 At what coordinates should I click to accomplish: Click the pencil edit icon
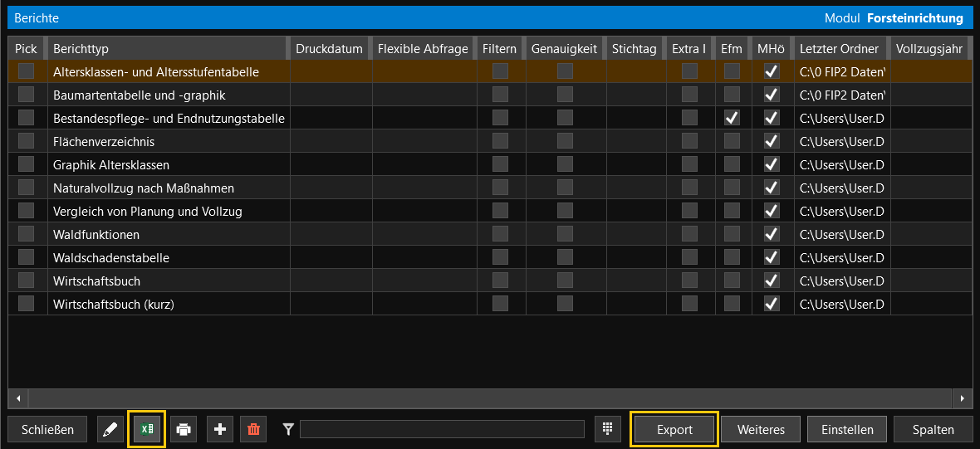[109, 429]
